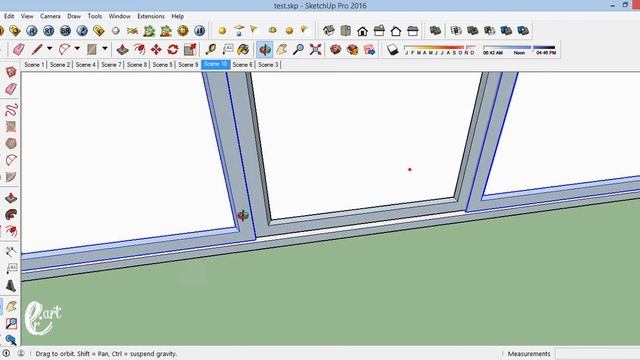Switch to Left view icon
640x360 pixels.
(413, 31)
